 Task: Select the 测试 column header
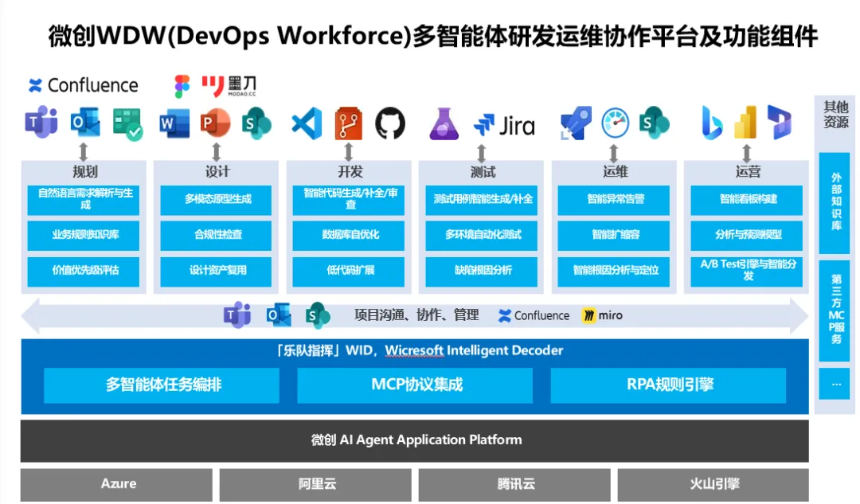click(x=483, y=172)
